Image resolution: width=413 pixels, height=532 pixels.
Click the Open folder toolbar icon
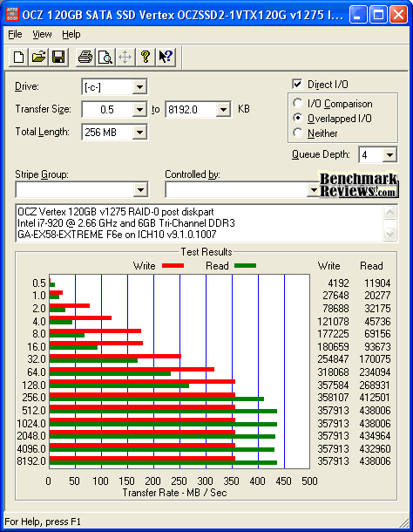click(38, 57)
